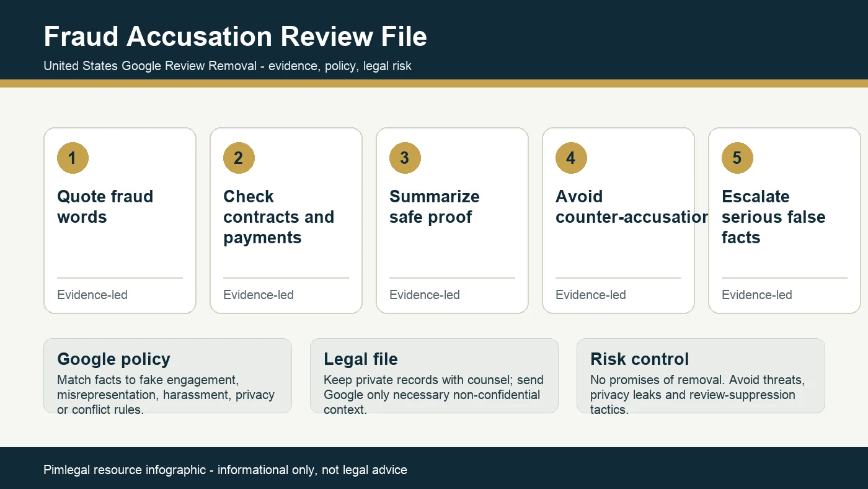
Task: Click the "Risk control" heading
Action: pyautogui.click(x=640, y=359)
